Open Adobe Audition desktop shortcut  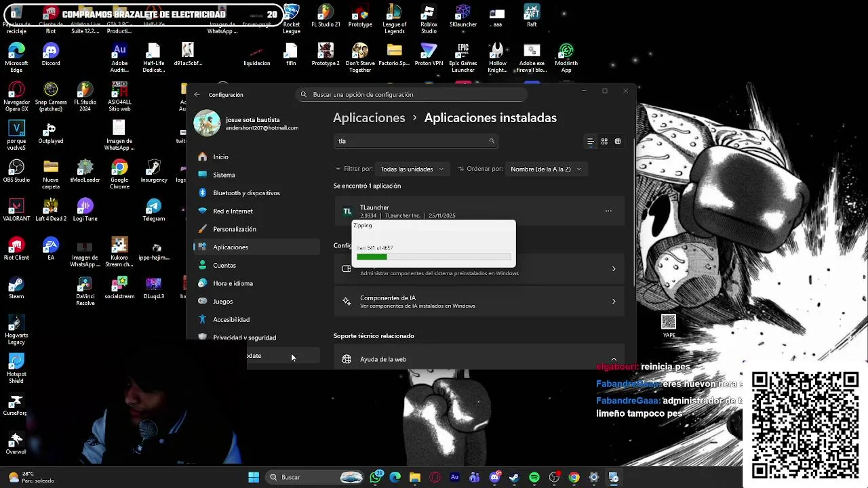pyautogui.click(x=119, y=58)
